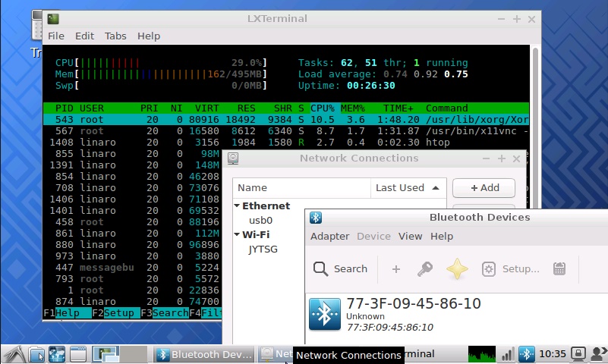608x364 pixels.
Task: Click the Search button in Bluetooth Devices
Action: coord(340,268)
